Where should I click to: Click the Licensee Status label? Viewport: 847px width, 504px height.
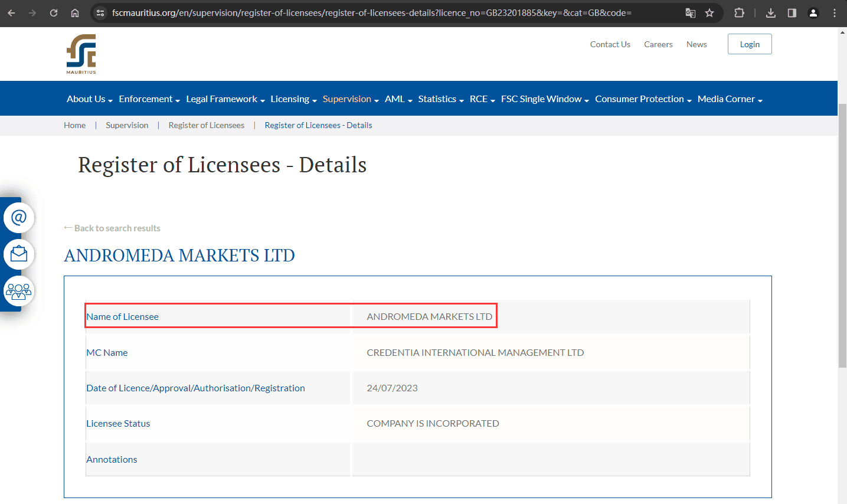tap(118, 424)
